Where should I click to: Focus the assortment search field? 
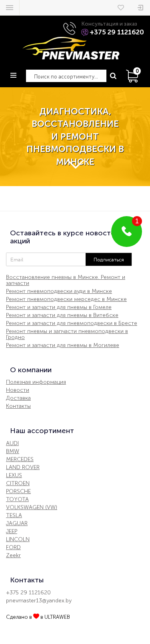pos(66,76)
